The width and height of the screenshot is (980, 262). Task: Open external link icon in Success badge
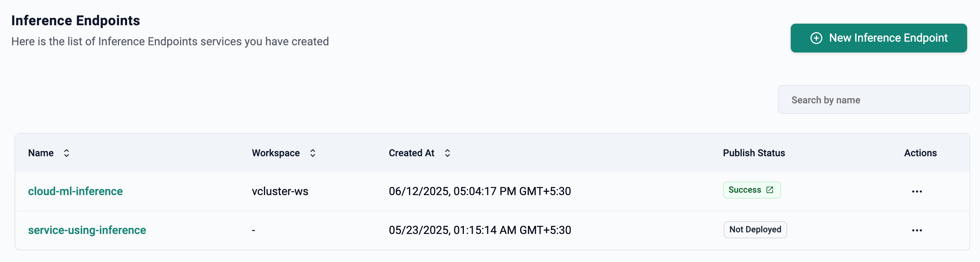click(770, 190)
